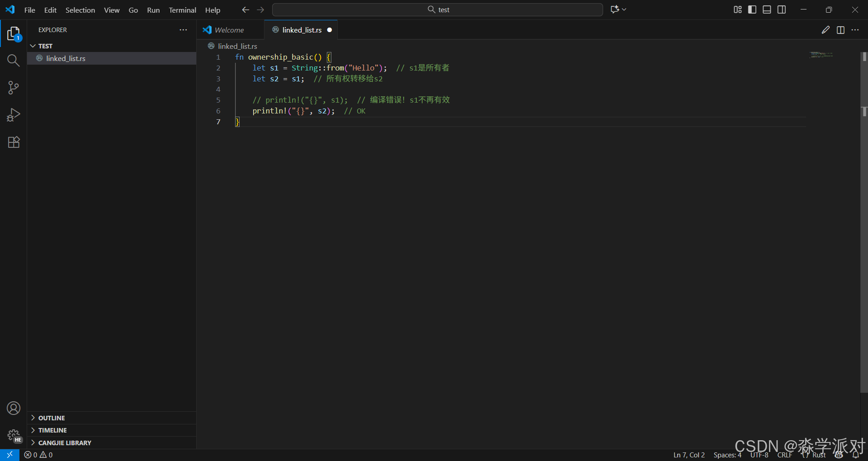The image size is (868, 461).
Task: Click the commented println! line 5
Action: (x=351, y=100)
